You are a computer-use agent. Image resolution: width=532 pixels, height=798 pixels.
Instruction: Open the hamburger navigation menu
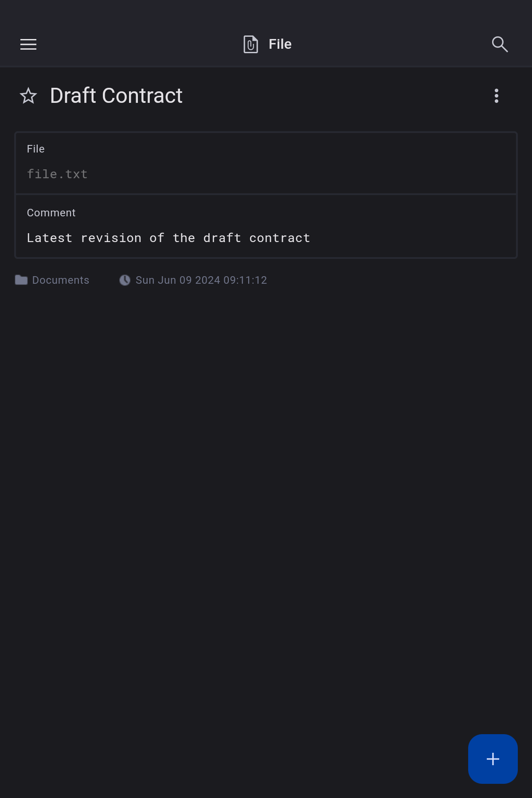coord(28,44)
